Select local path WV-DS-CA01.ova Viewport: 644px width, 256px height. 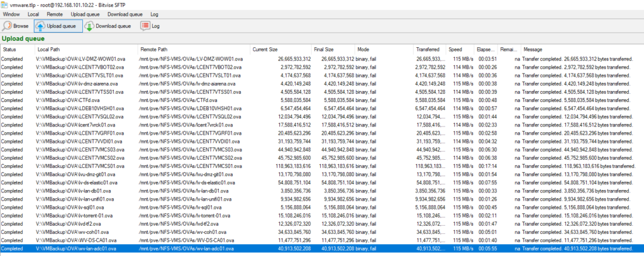(76, 240)
